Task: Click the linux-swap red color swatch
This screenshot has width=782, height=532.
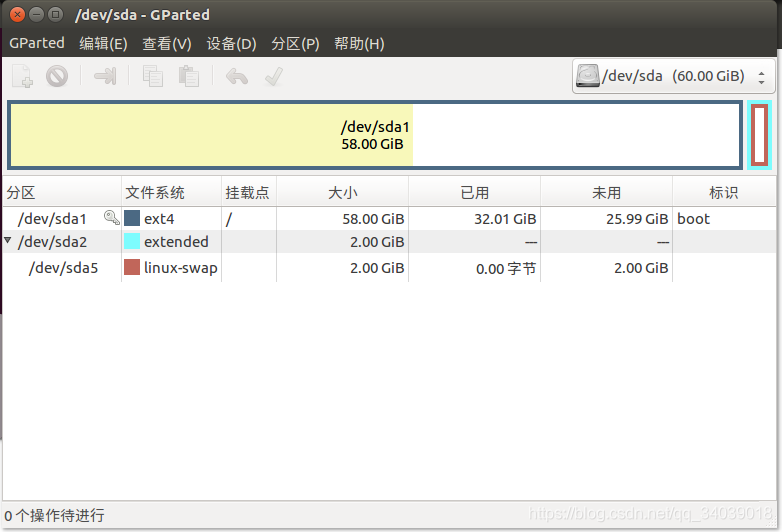Action: pos(132,267)
